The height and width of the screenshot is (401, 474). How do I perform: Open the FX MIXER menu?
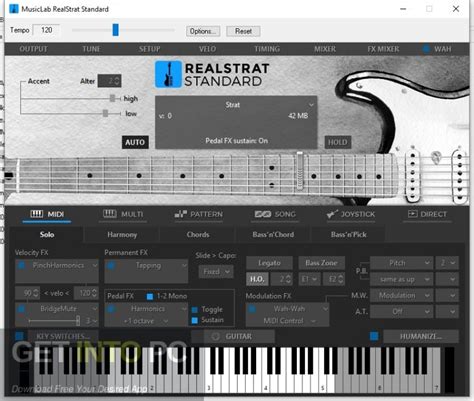pyautogui.click(x=383, y=49)
